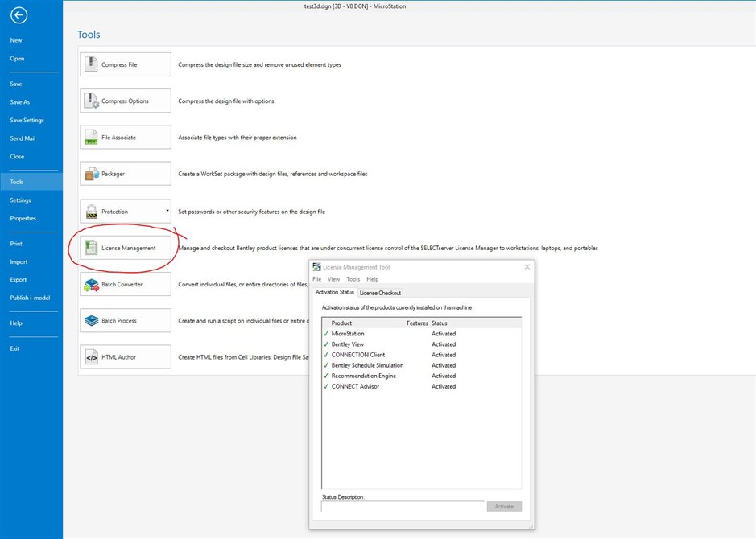Viewport: 756px width, 539px height.
Task: Select the Bentley Schedule Simulation row text
Action: [x=367, y=365]
